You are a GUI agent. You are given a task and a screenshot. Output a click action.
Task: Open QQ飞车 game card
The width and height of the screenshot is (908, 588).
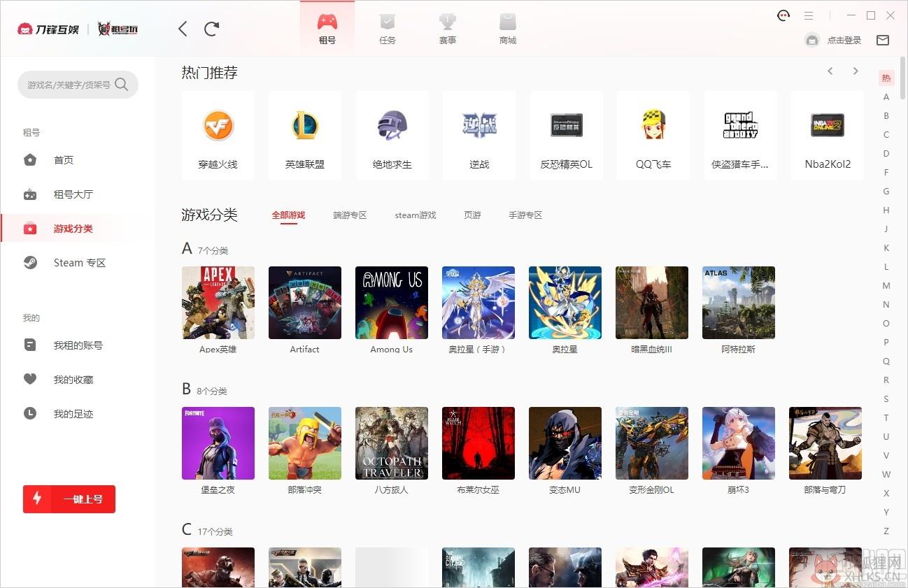click(x=653, y=136)
